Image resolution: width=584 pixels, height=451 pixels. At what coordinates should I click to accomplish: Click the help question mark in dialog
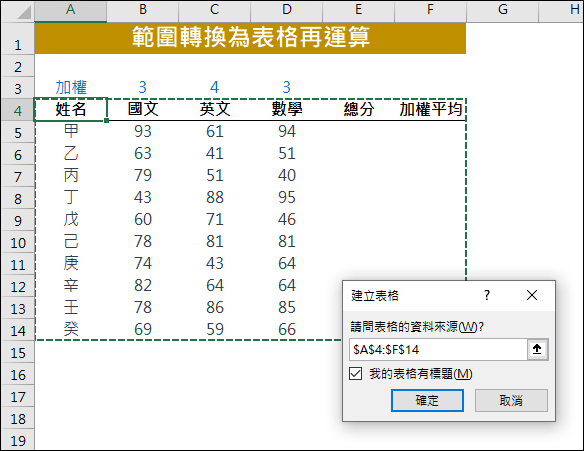coord(487,295)
